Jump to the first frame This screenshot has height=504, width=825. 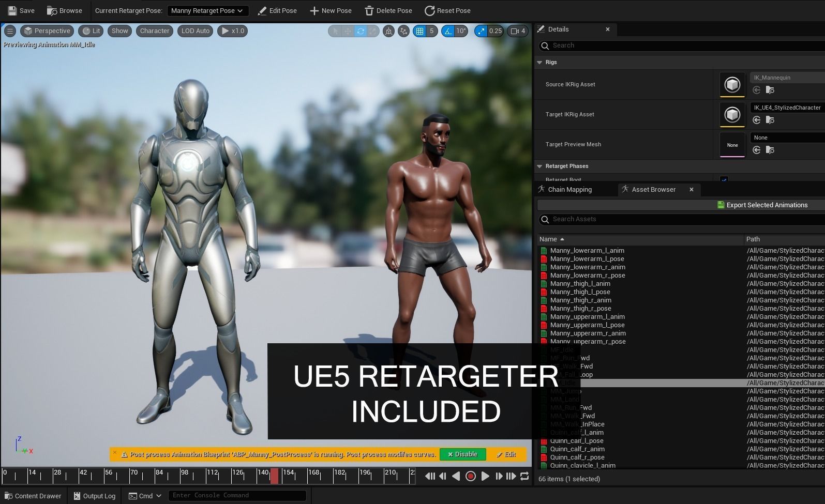pyautogui.click(x=429, y=477)
